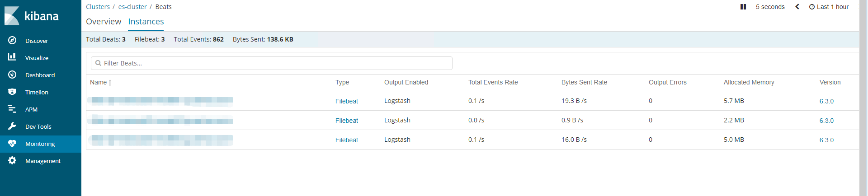Sort by Version column header
The image size is (868, 196).
click(x=830, y=82)
